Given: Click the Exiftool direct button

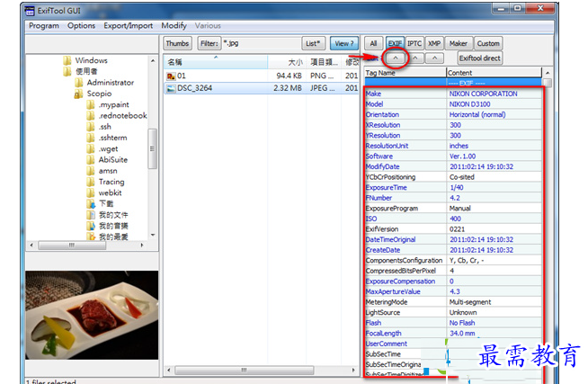Looking at the screenshot, I should point(480,58).
